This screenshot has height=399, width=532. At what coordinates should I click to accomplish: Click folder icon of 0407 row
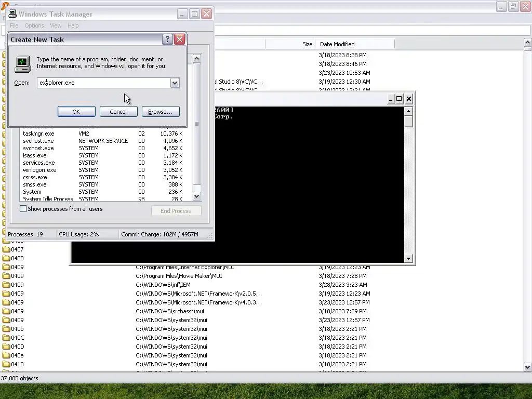(x=6, y=249)
